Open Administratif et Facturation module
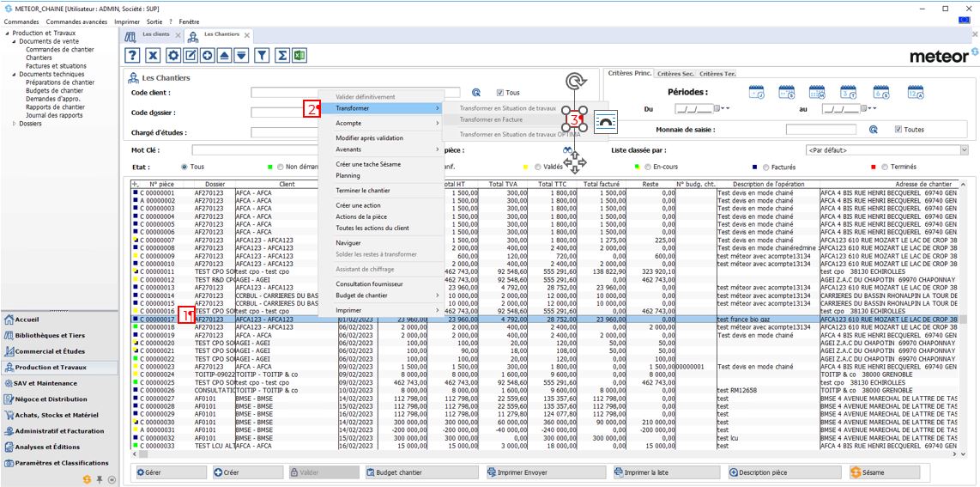 click(58, 430)
